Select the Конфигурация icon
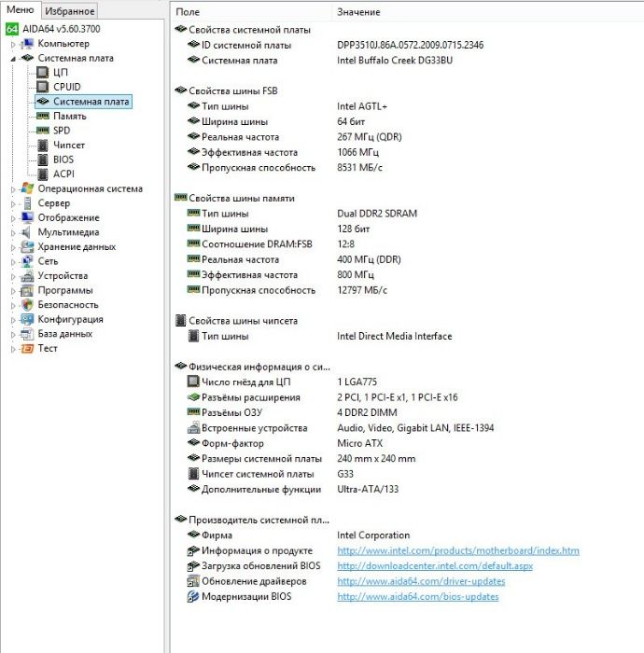This screenshot has height=653, width=644. [27, 319]
